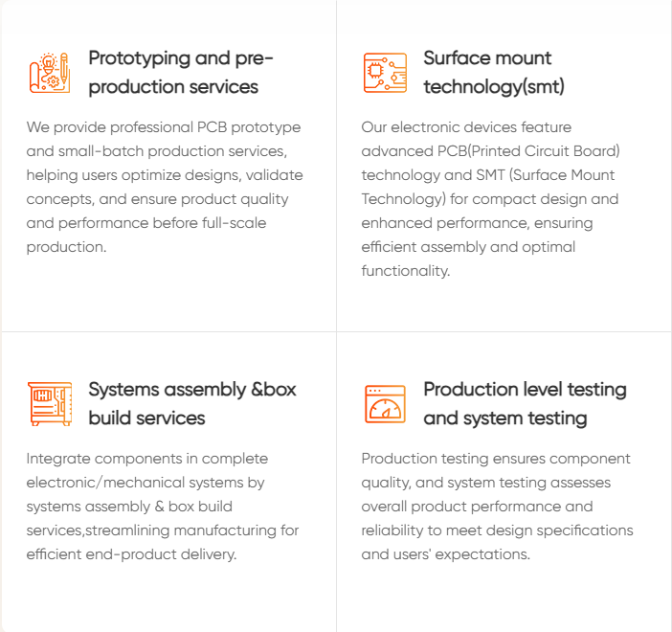
Task: Click 'systems assembly & box build' body line
Action: [129, 507]
